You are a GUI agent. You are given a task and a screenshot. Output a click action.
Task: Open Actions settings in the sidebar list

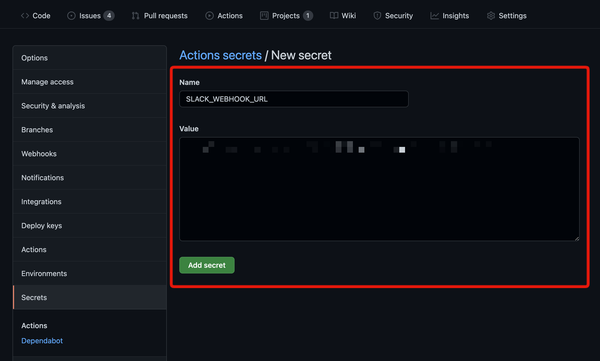pyautogui.click(x=90, y=250)
